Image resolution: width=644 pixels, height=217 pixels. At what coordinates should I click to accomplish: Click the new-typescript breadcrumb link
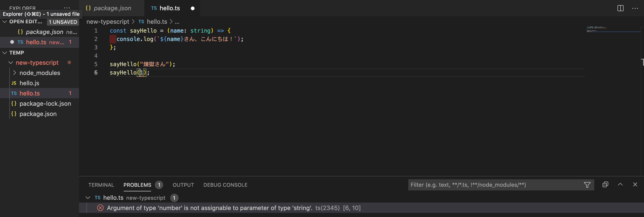click(108, 22)
